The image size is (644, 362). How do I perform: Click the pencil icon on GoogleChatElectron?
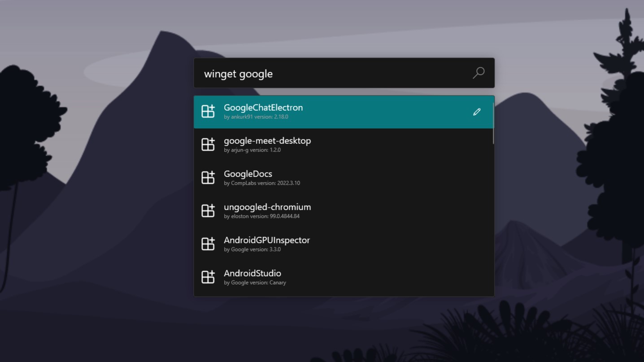(477, 112)
